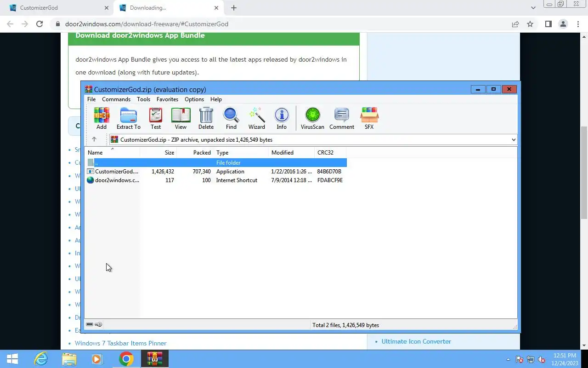Open the Extract To tool
The width and height of the screenshot is (588, 368).
pyautogui.click(x=128, y=118)
